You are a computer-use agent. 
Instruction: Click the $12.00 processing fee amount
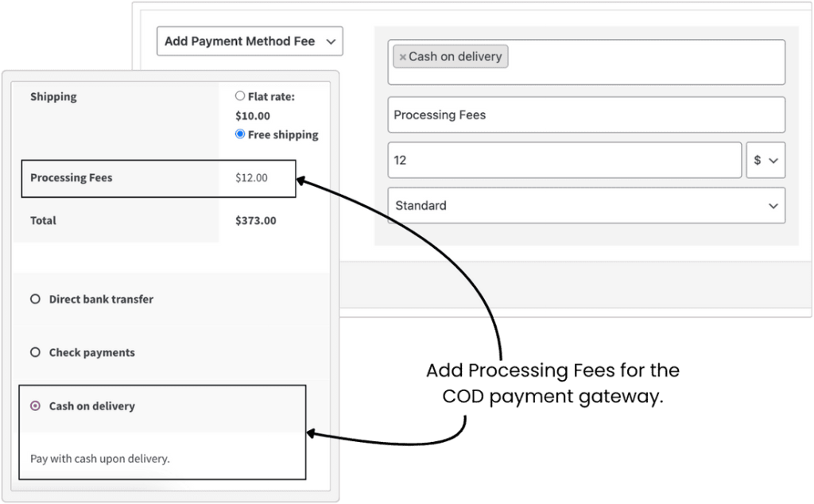(x=251, y=178)
